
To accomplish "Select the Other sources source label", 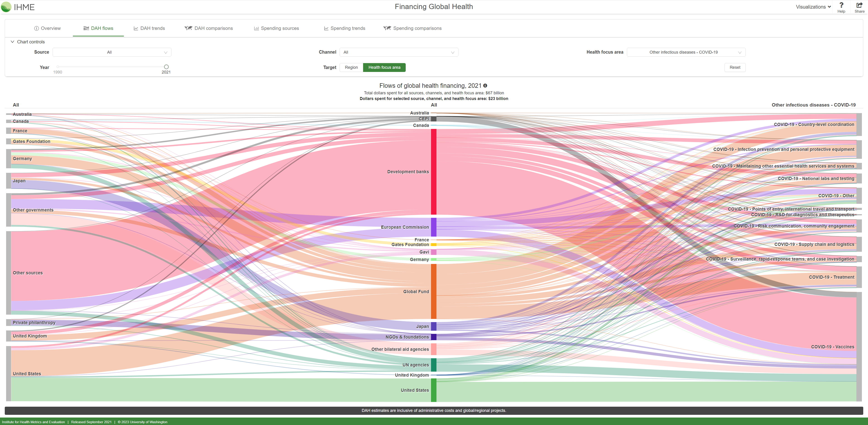I will [28, 273].
